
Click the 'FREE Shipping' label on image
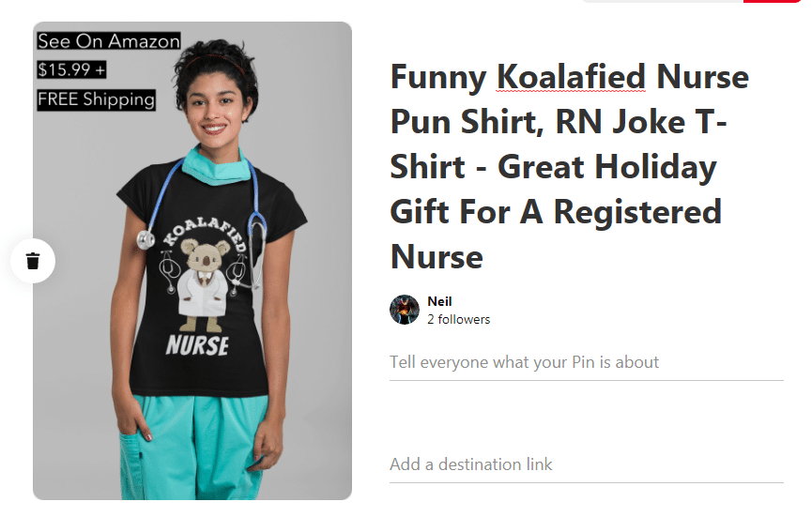coord(97,99)
